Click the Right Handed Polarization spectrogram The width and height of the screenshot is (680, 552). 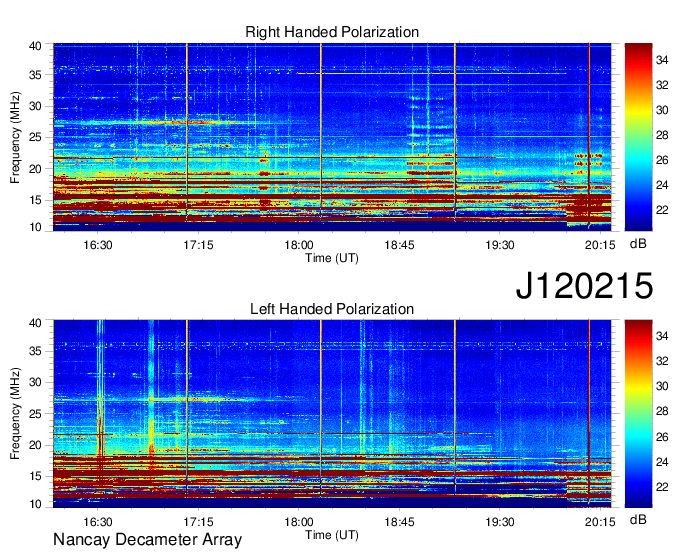point(332,137)
